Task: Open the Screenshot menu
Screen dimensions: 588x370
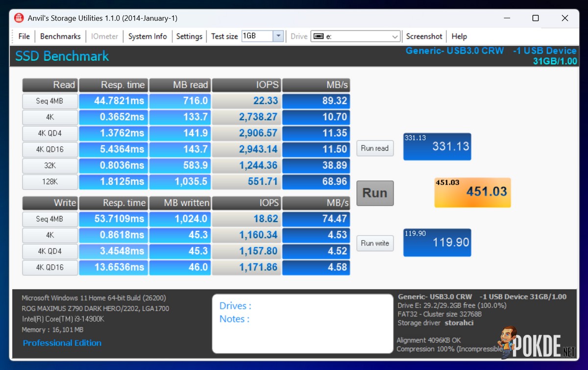Action: point(424,36)
